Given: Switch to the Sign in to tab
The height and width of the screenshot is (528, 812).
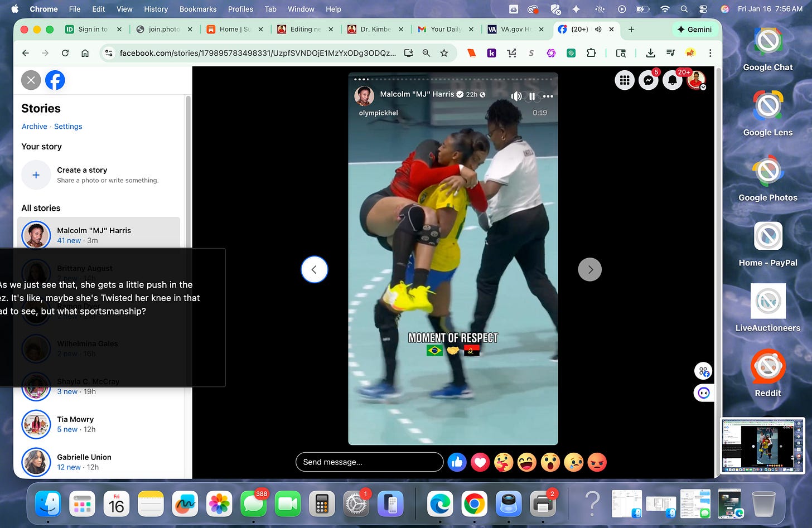Looking at the screenshot, I should pyautogui.click(x=93, y=30).
